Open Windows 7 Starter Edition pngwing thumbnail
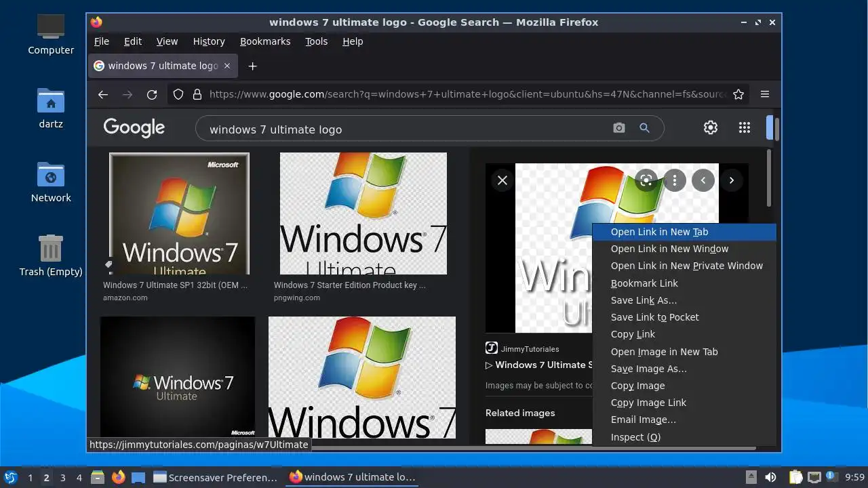 tap(363, 213)
